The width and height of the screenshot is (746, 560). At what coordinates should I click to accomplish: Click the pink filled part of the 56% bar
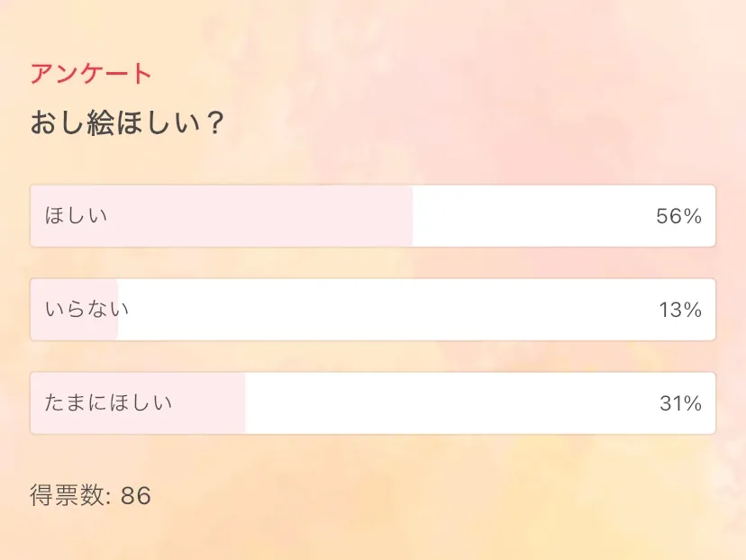(x=270, y=216)
